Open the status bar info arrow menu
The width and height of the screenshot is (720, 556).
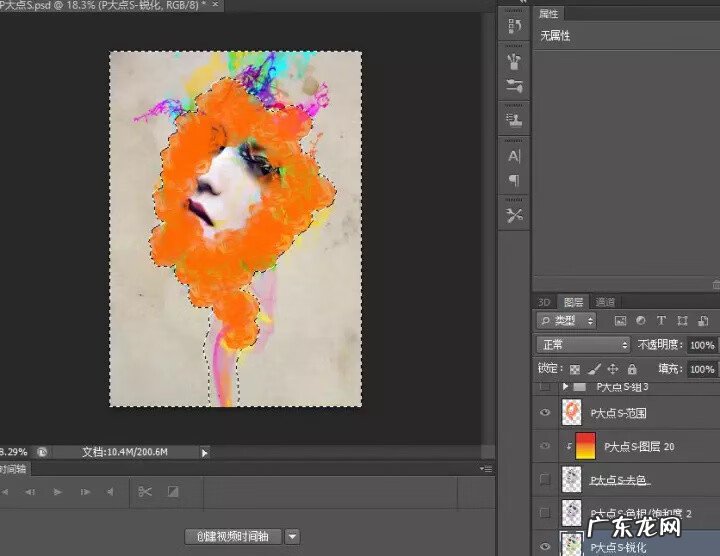204,453
